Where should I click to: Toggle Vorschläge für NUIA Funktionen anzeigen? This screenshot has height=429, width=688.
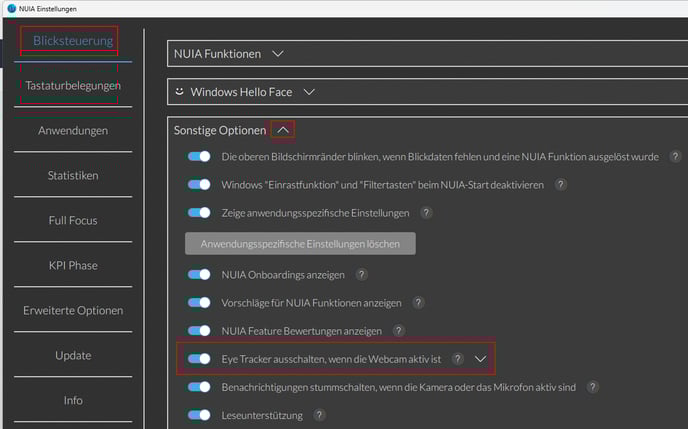click(199, 302)
